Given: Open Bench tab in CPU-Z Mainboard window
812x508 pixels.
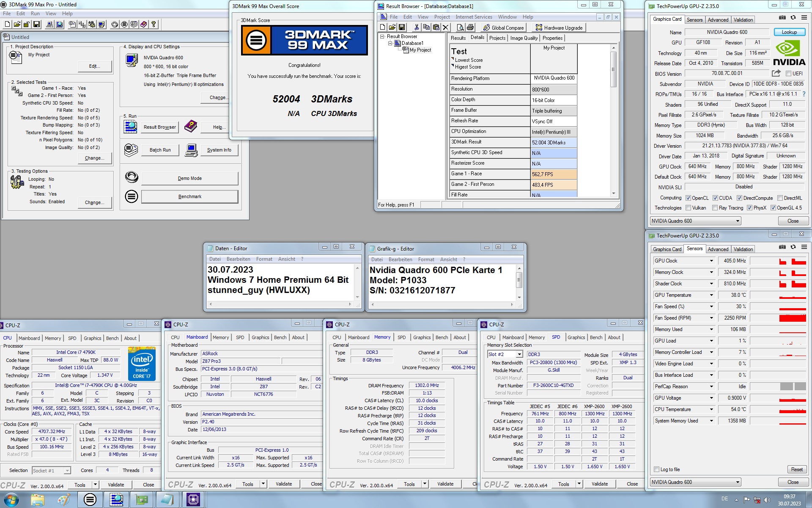Looking at the screenshot, I should [280, 337].
